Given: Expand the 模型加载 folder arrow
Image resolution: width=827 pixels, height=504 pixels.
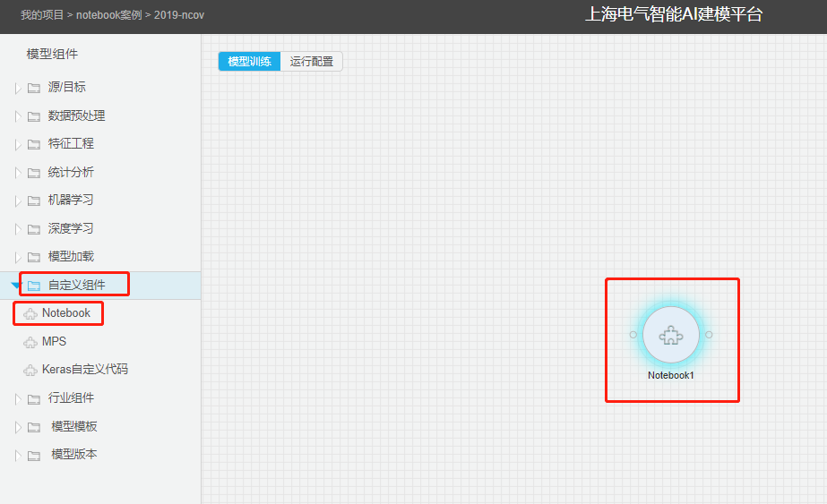Looking at the screenshot, I should coord(18,257).
